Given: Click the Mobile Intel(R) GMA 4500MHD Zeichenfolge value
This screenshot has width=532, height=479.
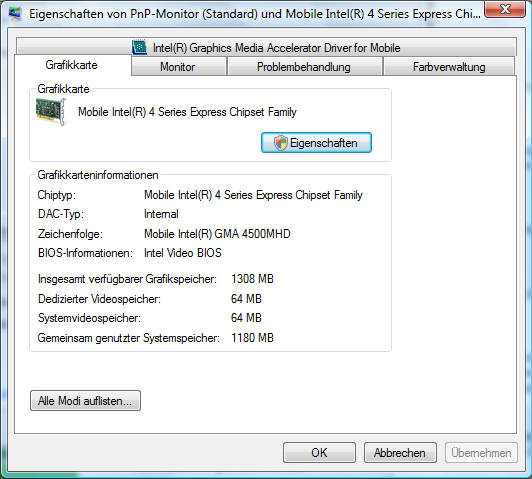Looking at the screenshot, I should 217,234.
